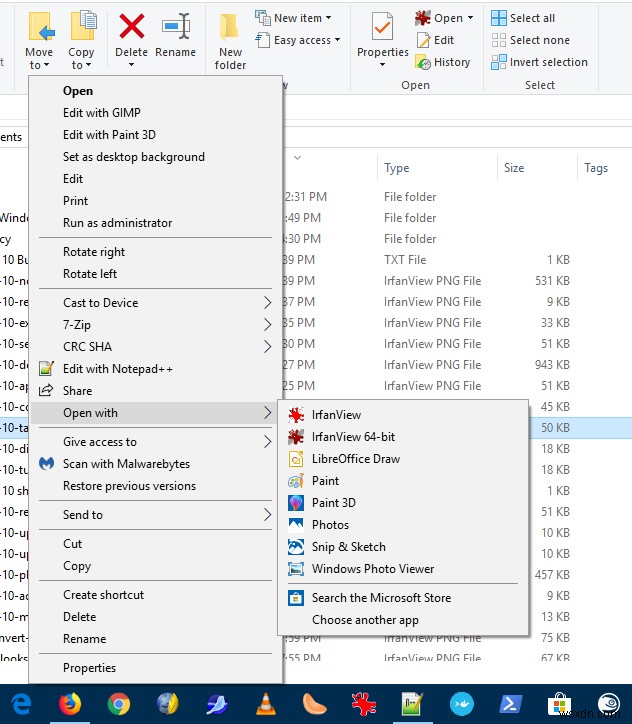Select Restore previous versions

click(156, 486)
